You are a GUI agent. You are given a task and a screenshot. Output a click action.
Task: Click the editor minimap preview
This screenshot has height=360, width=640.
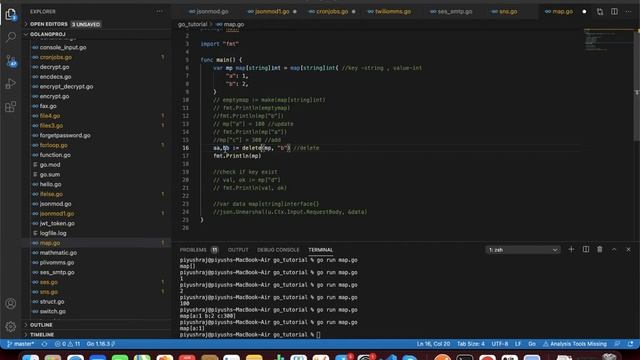[608, 40]
